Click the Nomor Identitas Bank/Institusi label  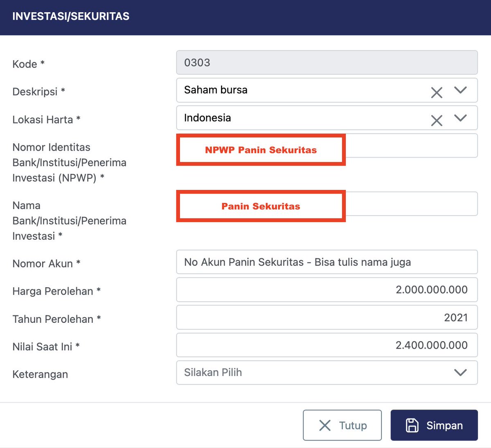(69, 162)
